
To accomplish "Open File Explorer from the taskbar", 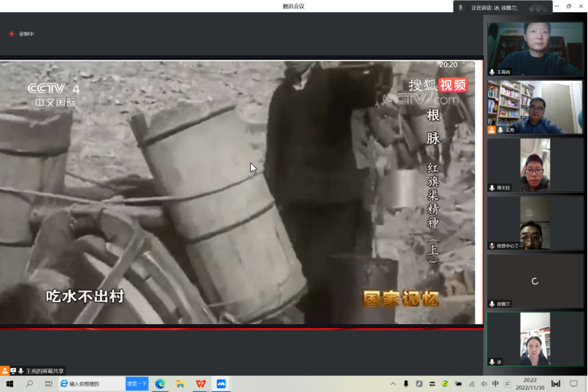I will (181, 383).
